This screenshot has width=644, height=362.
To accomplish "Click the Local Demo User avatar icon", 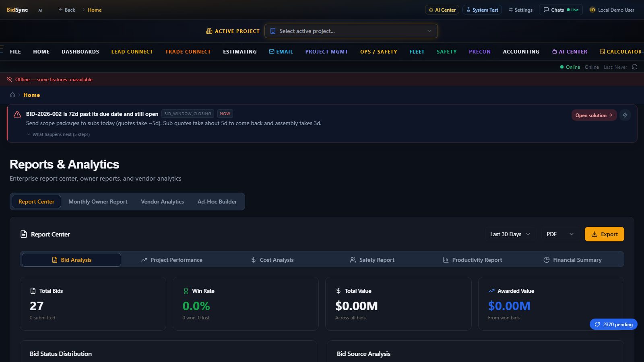I will [x=592, y=10].
